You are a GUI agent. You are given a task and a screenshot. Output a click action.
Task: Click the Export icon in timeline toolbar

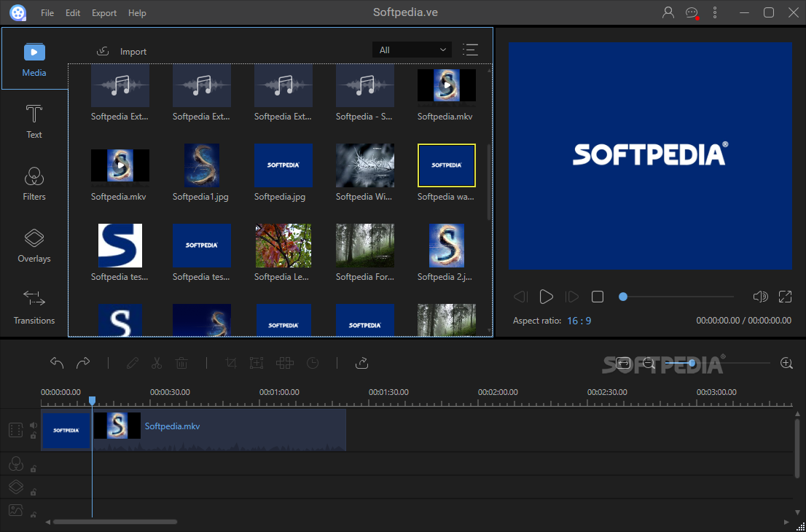[362, 363]
